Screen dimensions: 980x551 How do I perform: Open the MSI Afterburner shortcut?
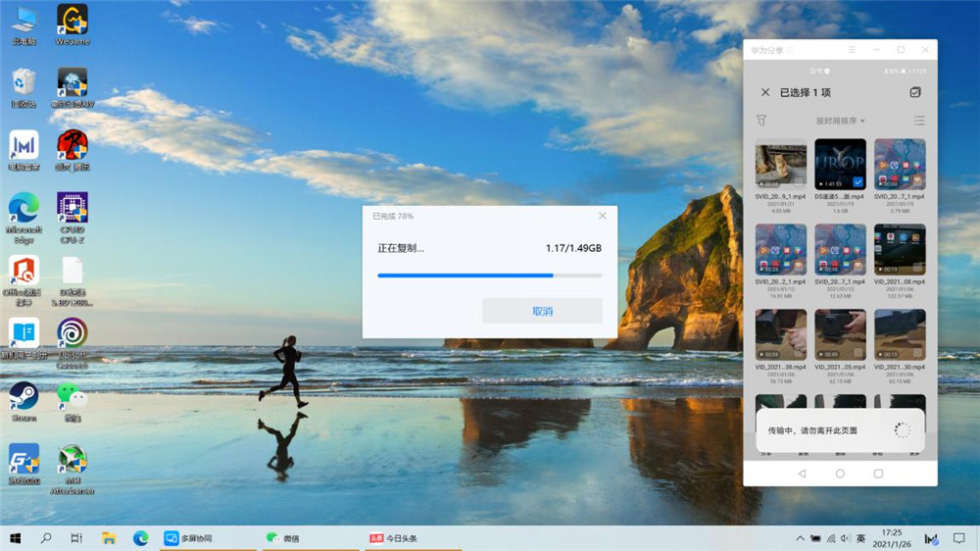pyautogui.click(x=73, y=469)
